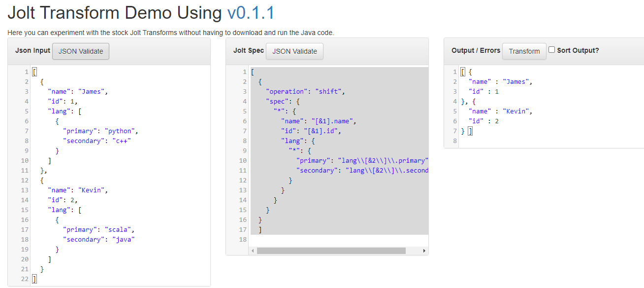Click empty line 8 in Output editor

pos(551,141)
